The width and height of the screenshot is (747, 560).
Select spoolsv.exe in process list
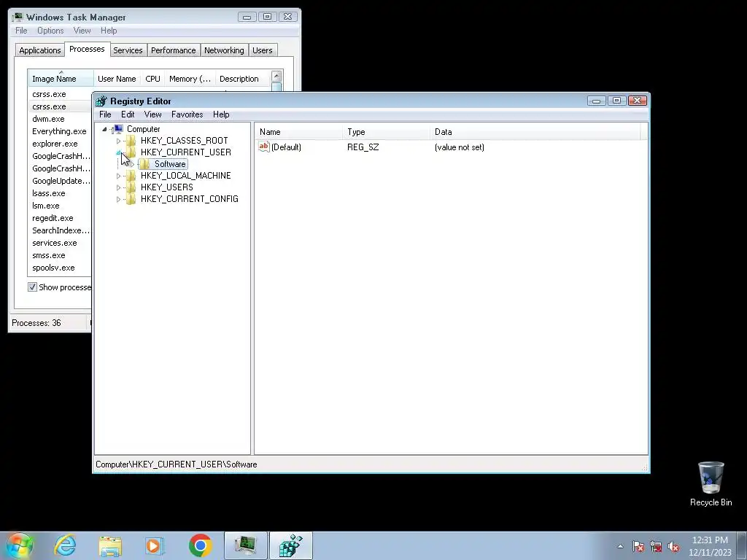pos(53,267)
